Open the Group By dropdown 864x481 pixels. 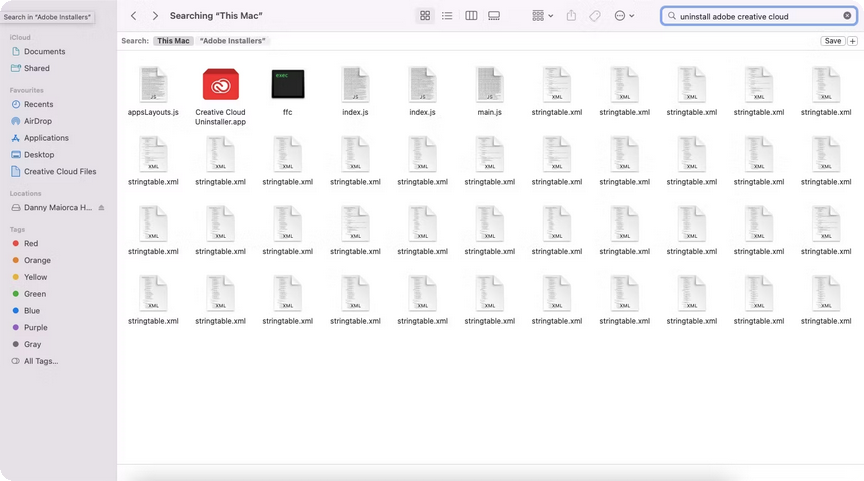(x=543, y=16)
